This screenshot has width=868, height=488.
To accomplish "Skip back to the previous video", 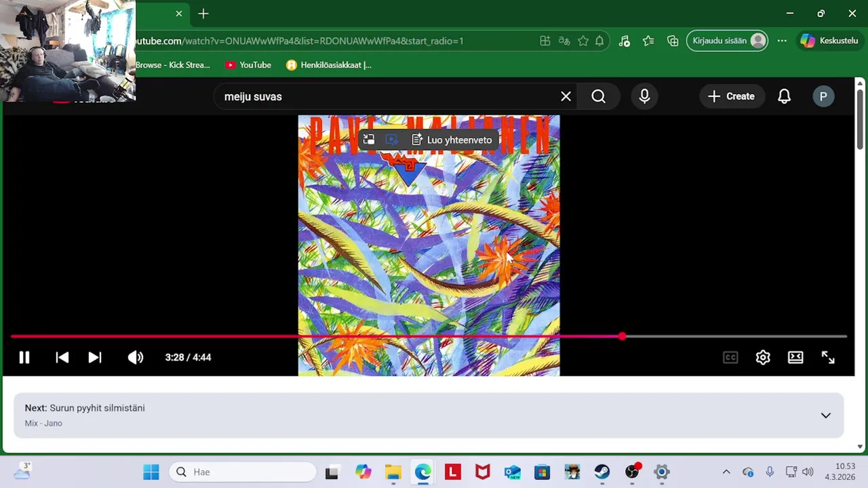I will (62, 357).
